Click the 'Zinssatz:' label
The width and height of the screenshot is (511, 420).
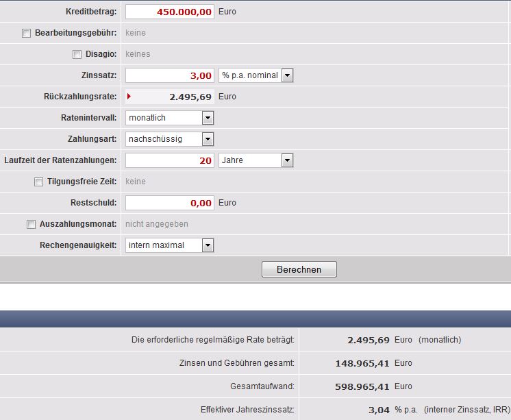pos(99,75)
